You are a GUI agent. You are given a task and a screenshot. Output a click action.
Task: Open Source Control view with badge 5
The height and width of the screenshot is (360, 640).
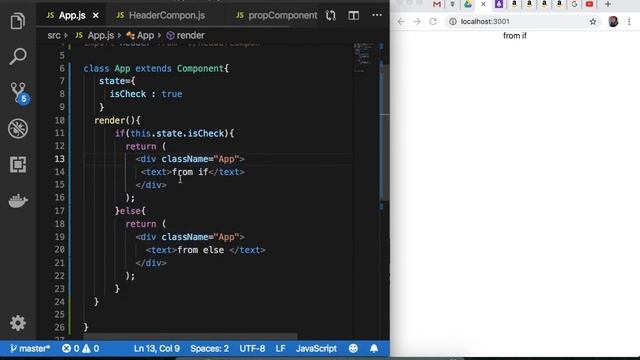(x=19, y=93)
